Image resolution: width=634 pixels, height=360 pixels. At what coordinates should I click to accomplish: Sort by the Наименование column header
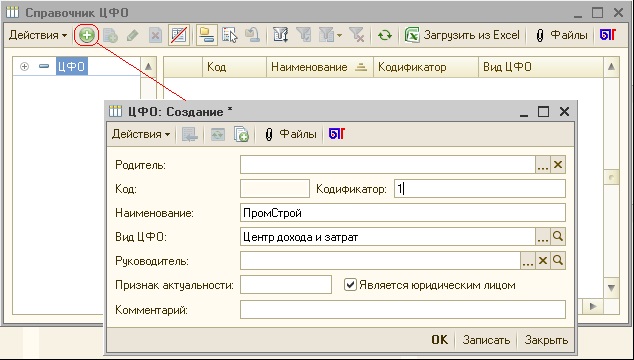click(319, 67)
